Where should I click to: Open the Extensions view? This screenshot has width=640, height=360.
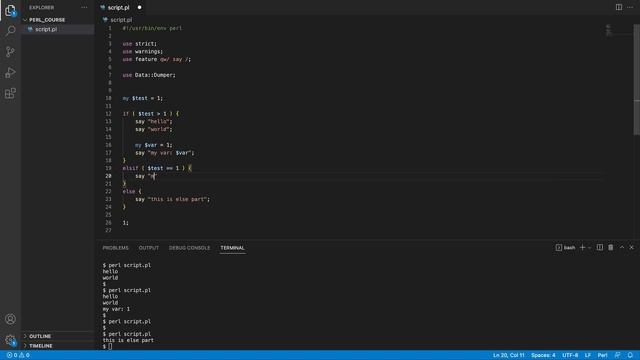10,93
